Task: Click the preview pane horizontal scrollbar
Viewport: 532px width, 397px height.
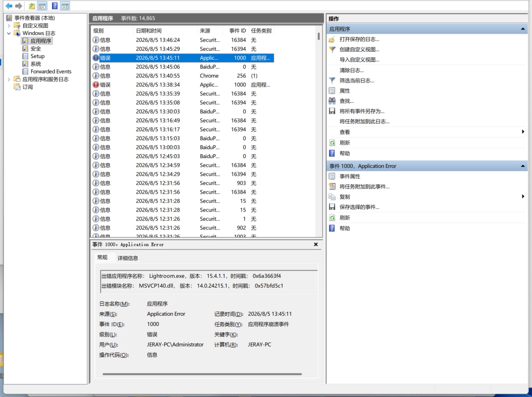Action: pos(202,374)
